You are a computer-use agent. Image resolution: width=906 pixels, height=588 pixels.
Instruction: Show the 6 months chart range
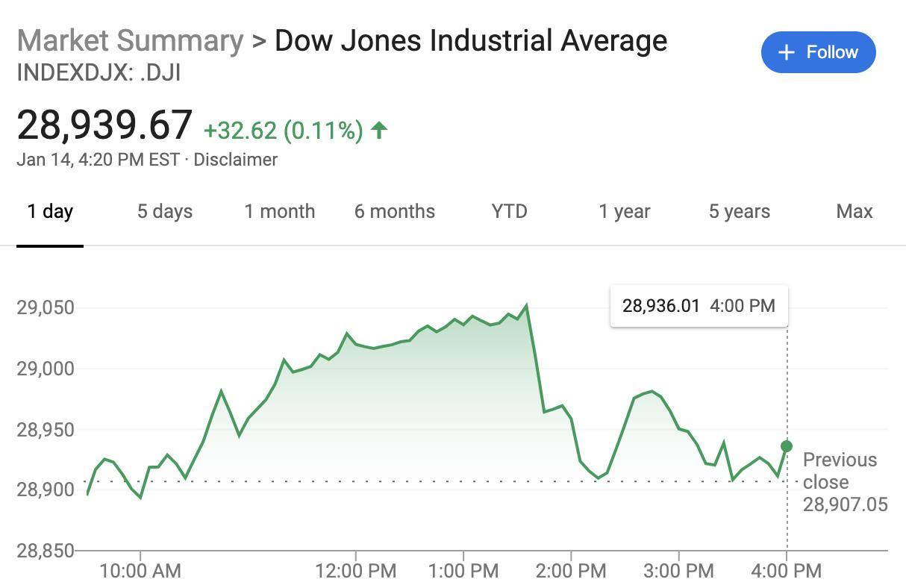point(394,212)
